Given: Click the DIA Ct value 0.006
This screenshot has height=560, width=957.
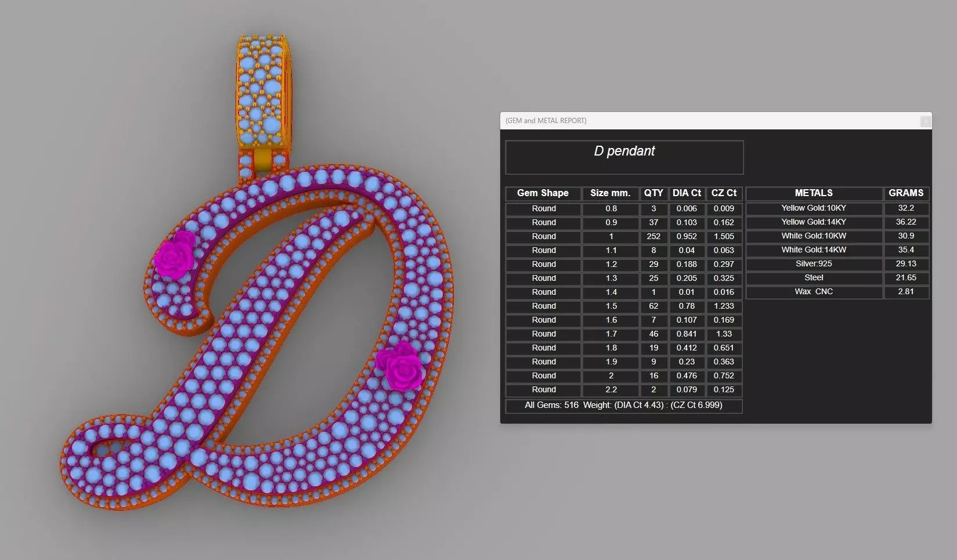Looking at the screenshot, I should 687,209.
